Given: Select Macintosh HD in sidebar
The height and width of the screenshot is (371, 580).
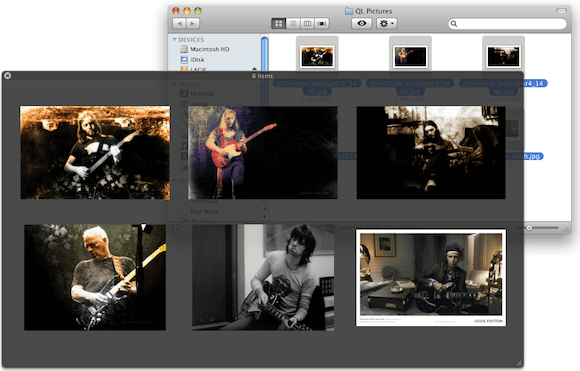Looking at the screenshot, I should click(x=210, y=49).
